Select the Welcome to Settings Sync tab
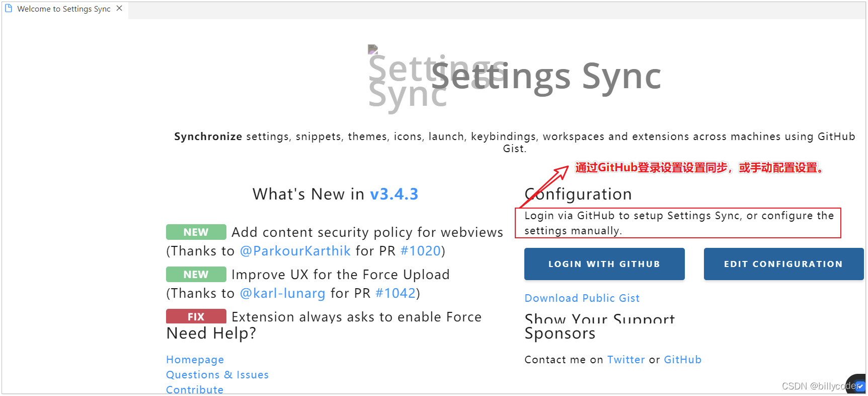The height and width of the screenshot is (396, 868). 63,9
